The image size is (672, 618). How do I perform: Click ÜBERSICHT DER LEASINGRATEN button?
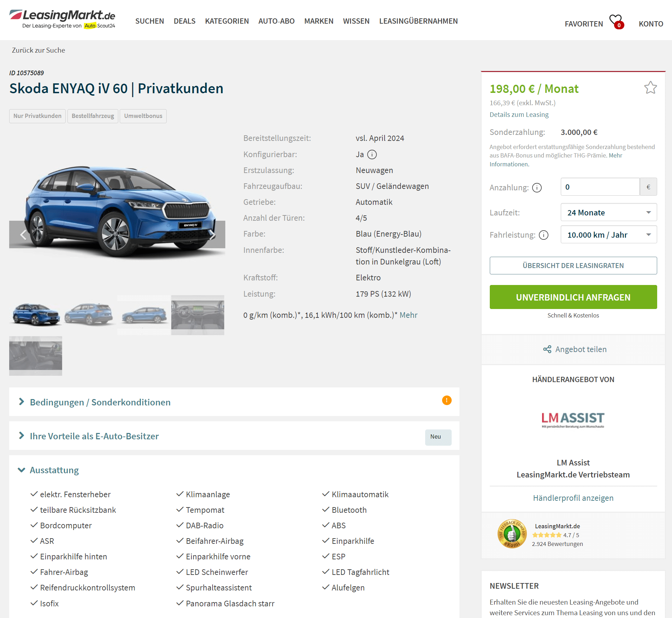[x=573, y=266]
